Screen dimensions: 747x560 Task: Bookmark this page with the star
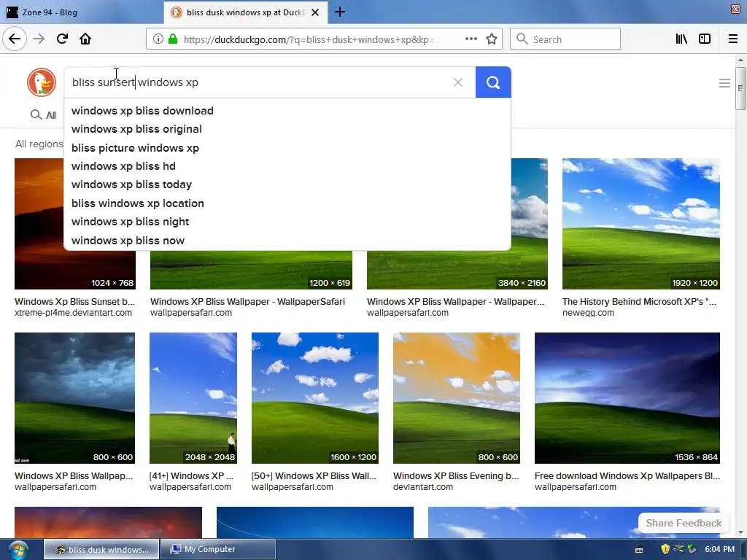492,39
